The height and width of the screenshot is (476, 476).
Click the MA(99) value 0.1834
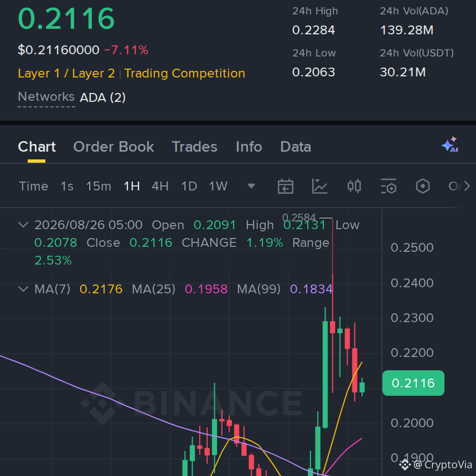pos(311,289)
